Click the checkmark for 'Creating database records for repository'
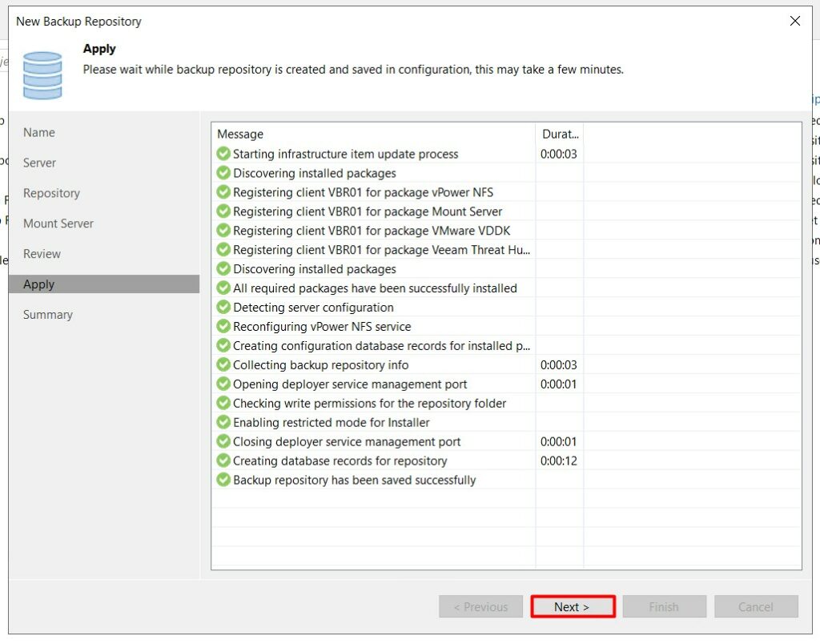This screenshot has width=820, height=644. tap(223, 461)
